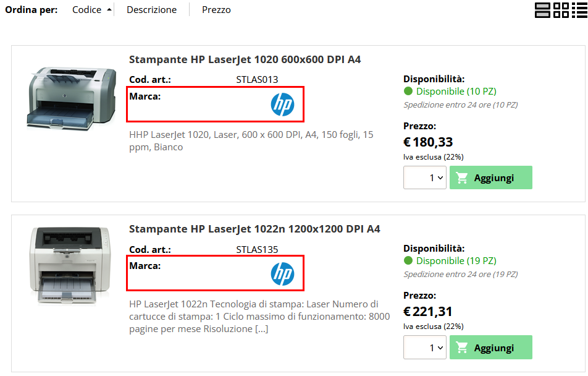The image size is (588, 376).
Task: Click HP logo of LaserJet 1022n
Action: pos(282,274)
